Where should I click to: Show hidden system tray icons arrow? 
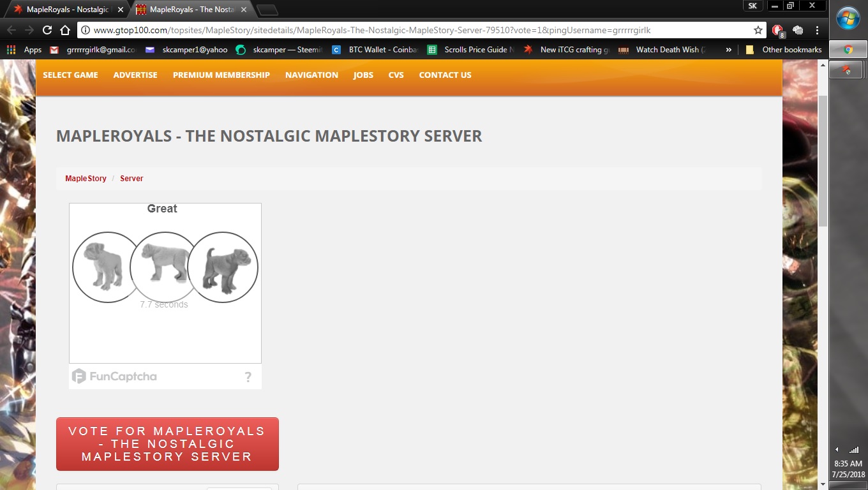click(837, 450)
